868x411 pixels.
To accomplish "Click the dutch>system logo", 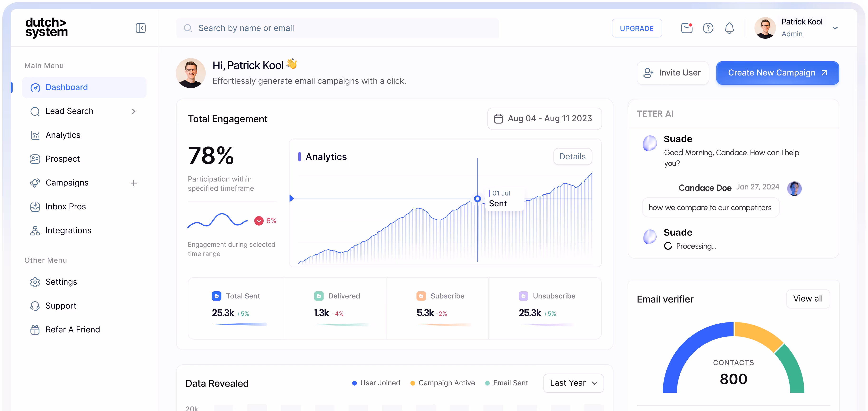I will 47,28.
